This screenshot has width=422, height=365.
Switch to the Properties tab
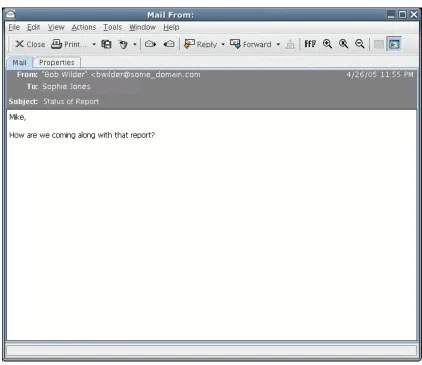(57, 62)
